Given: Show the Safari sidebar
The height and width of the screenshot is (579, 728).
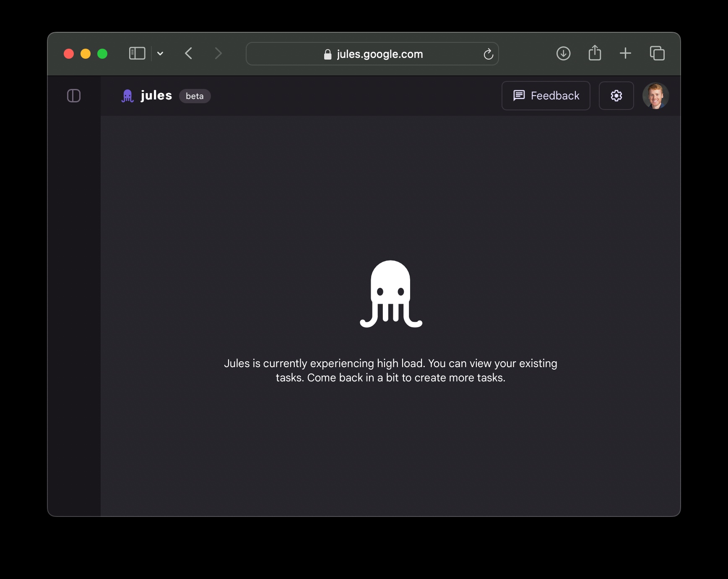Looking at the screenshot, I should coord(137,54).
